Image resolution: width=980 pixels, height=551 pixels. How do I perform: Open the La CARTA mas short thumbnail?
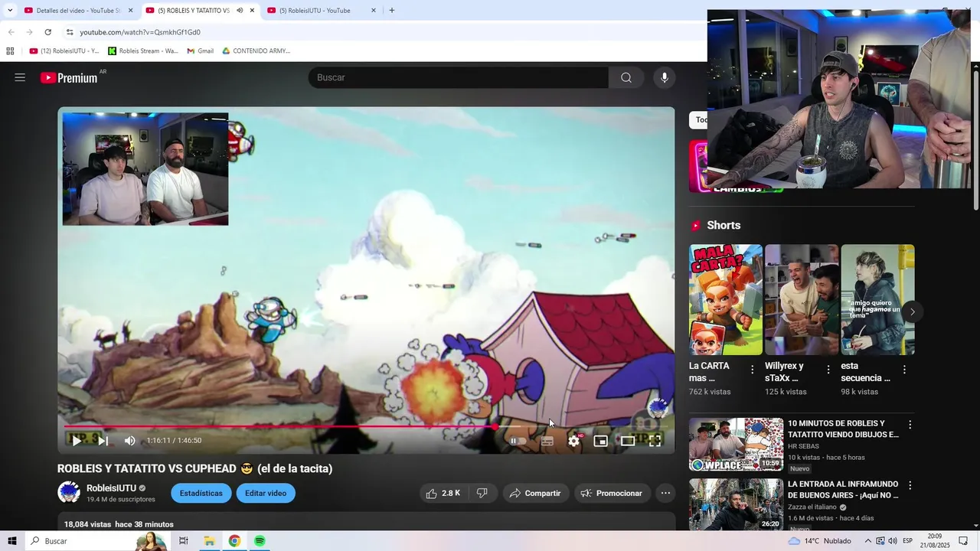pos(726,299)
